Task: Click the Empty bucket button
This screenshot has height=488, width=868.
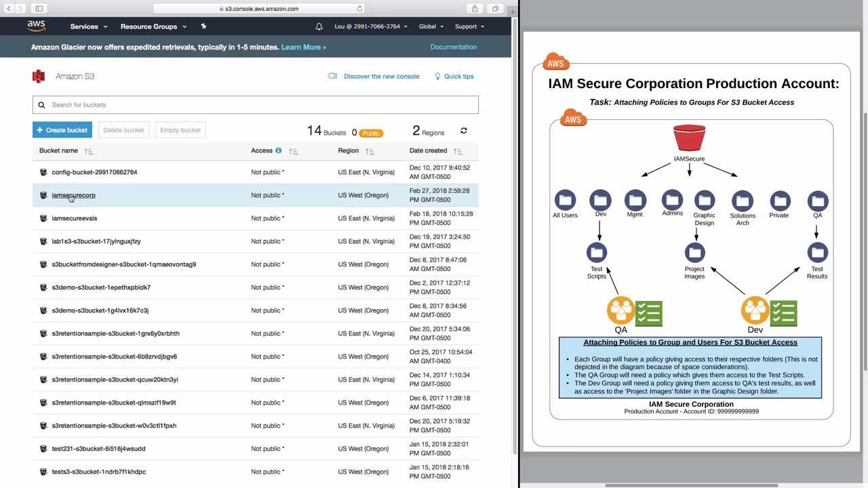Action: (x=180, y=130)
